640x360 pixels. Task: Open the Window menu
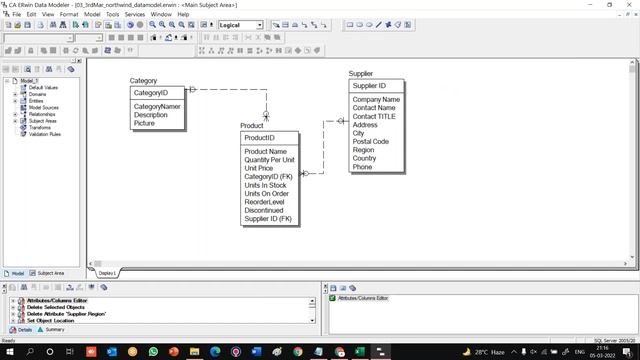(161, 14)
